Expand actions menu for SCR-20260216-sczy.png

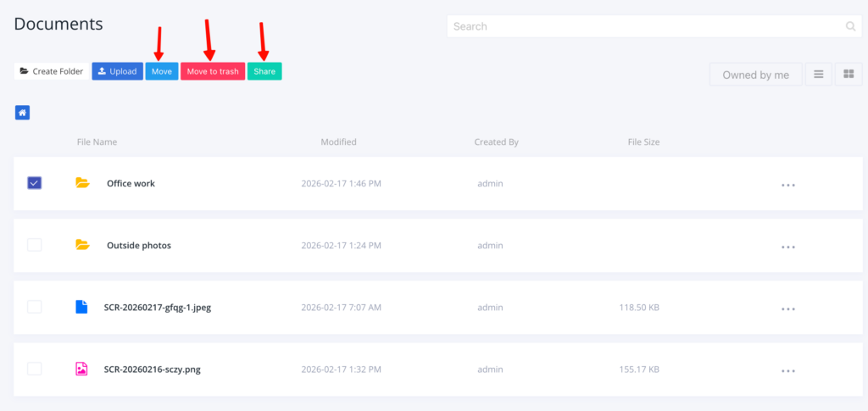click(788, 371)
